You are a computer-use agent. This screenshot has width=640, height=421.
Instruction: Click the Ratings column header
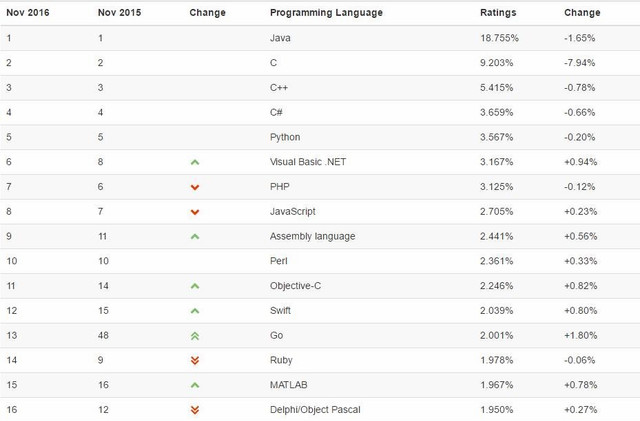click(499, 13)
